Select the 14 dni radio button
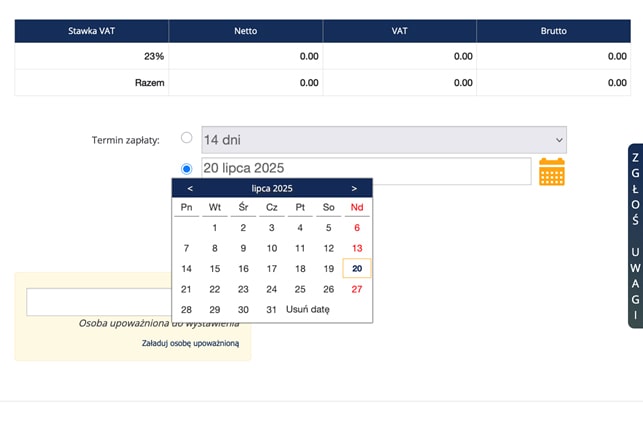This screenshot has height=426, width=643. coord(186,140)
